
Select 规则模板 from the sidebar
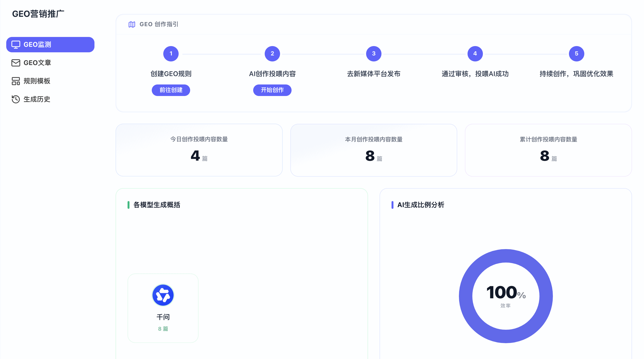[x=37, y=81]
